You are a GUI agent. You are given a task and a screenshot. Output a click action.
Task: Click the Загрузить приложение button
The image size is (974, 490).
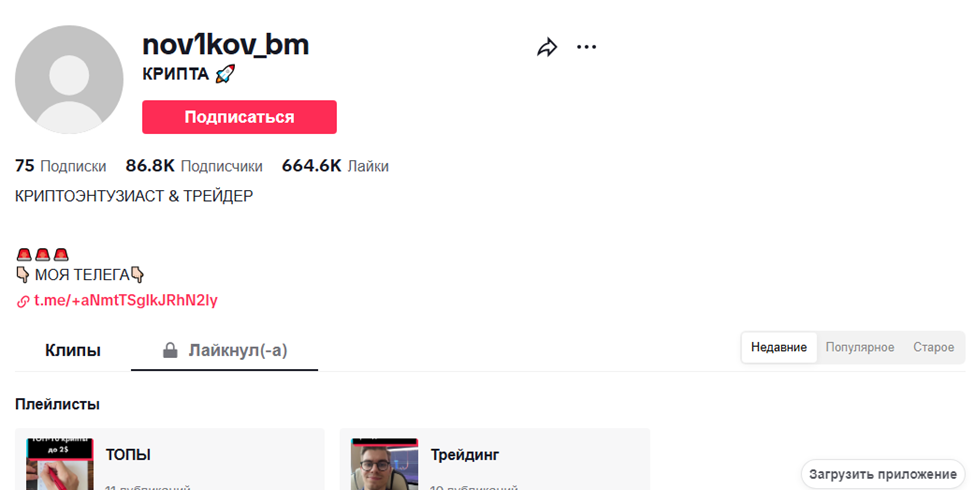click(882, 474)
